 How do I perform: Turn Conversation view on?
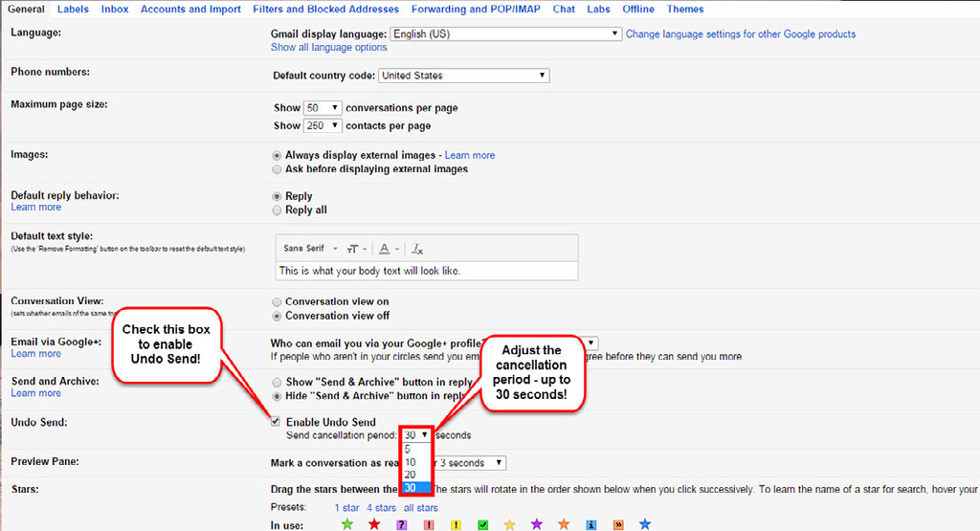tap(277, 302)
